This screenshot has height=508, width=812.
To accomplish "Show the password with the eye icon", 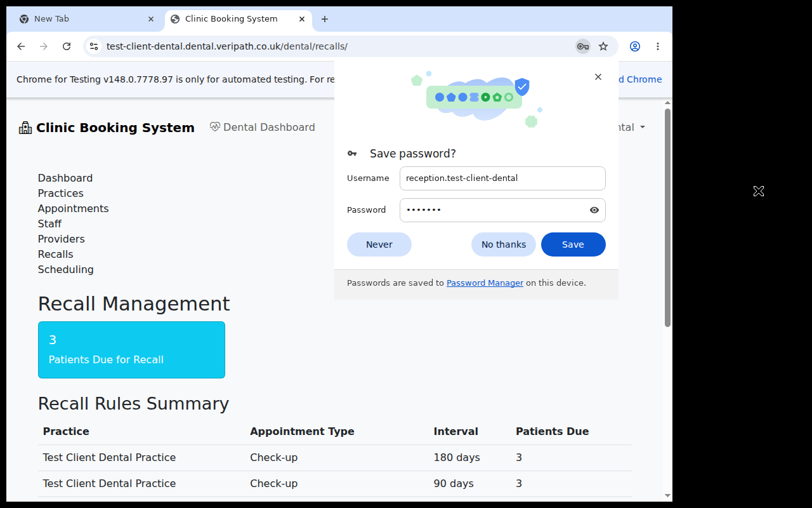I will [594, 210].
